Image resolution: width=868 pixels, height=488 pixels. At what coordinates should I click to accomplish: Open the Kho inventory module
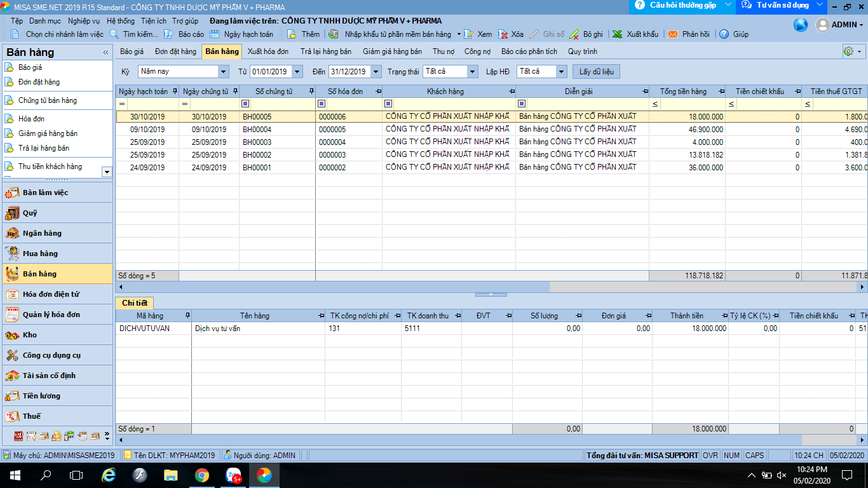(x=57, y=335)
